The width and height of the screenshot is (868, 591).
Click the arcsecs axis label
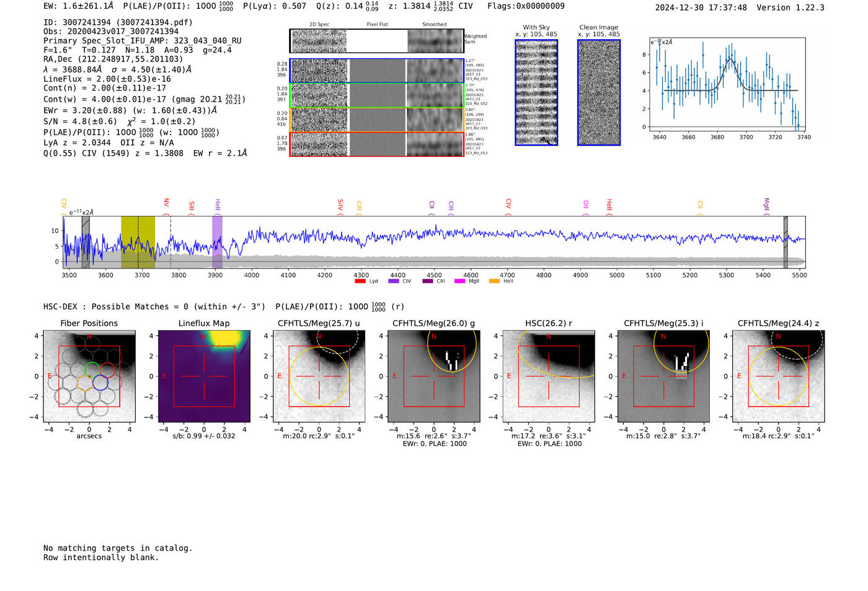point(89,436)
